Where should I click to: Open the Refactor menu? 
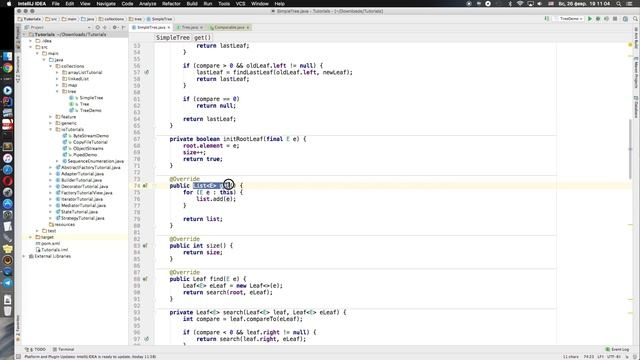tap(171, 4)
